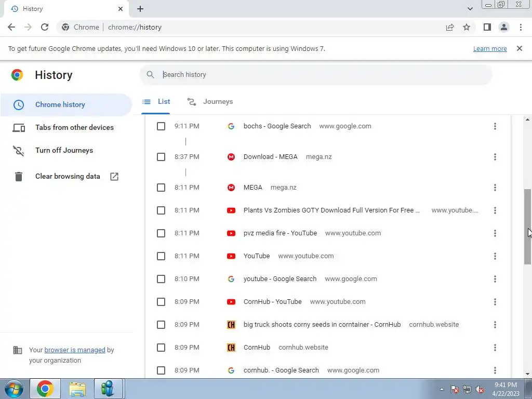Bookmark this tab with star icon
Screen dimensions: 532x399
[467, 27]
